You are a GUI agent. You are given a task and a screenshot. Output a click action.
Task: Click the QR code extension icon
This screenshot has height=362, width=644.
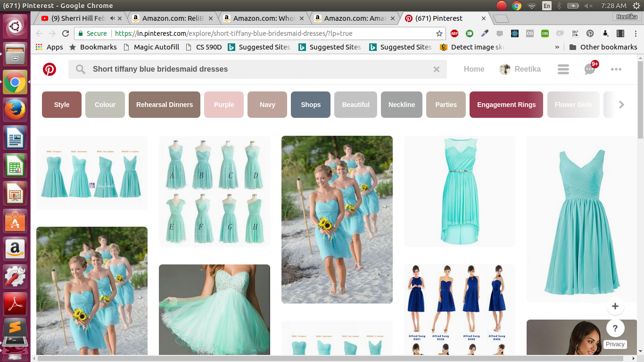coord(575,33)
